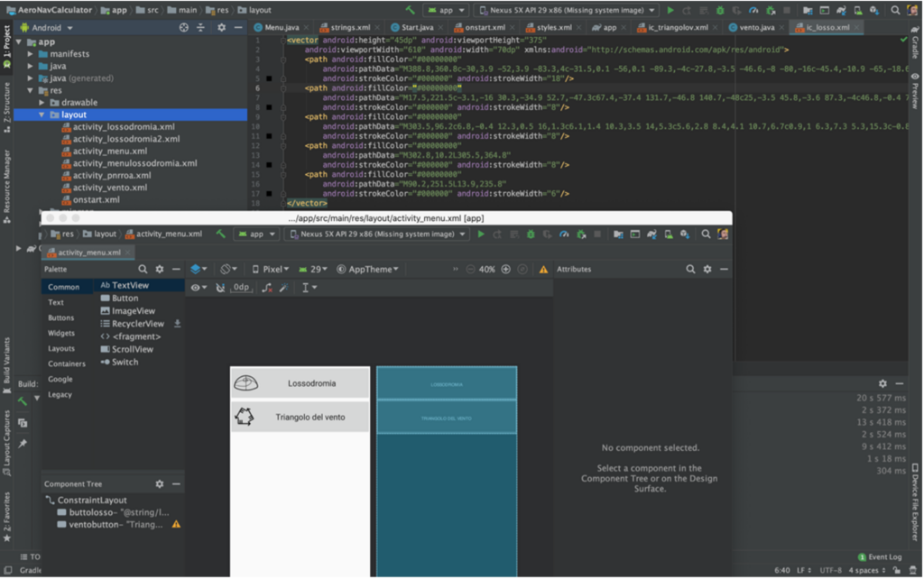Click the Make Project hammer icon in the top toolbar
The height and width of the screenshot is (579, 924).
pyautogui.click(x=411, y=10)
